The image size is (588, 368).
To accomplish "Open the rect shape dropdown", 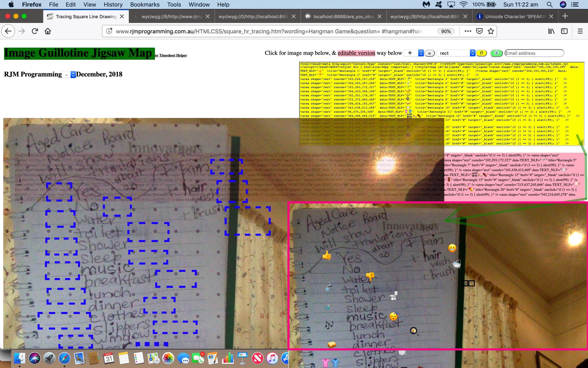I will (x=456, y=53).
